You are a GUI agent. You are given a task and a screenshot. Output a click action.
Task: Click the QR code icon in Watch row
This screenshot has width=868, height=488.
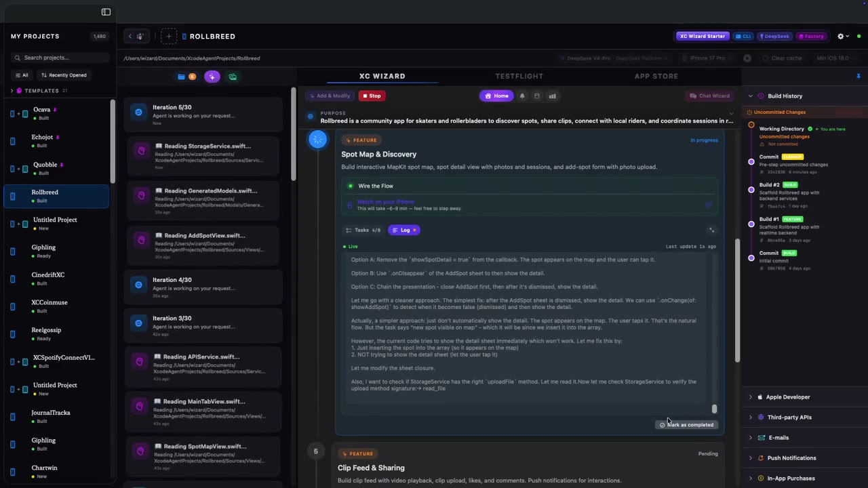(709, 205)
